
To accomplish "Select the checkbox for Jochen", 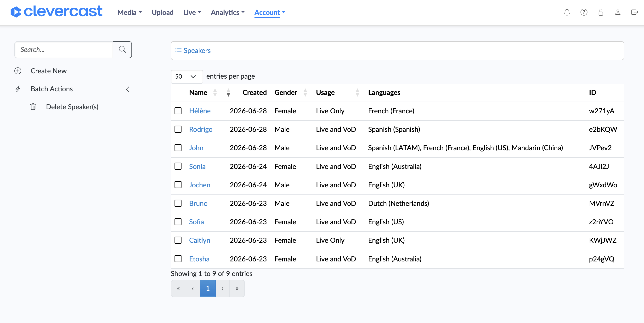I will (x=178, y=185).
